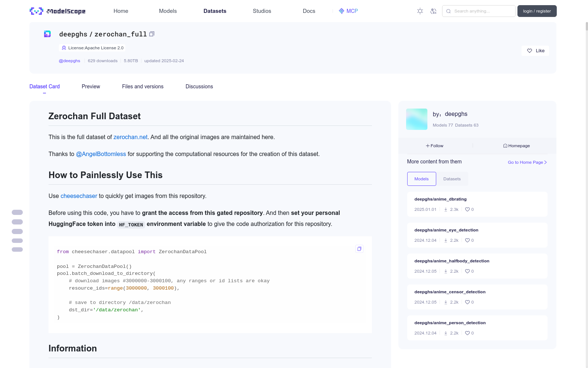Click the dataset avatar icon beside the title
The height and width of the screenshot is (368, 588).
47,34
